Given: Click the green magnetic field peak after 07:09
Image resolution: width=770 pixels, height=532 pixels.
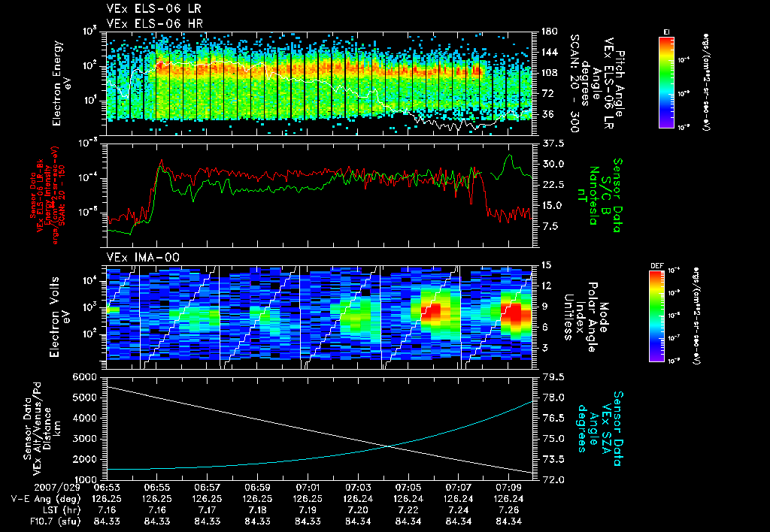Looking at the screenshot, I should pos(510,156).
